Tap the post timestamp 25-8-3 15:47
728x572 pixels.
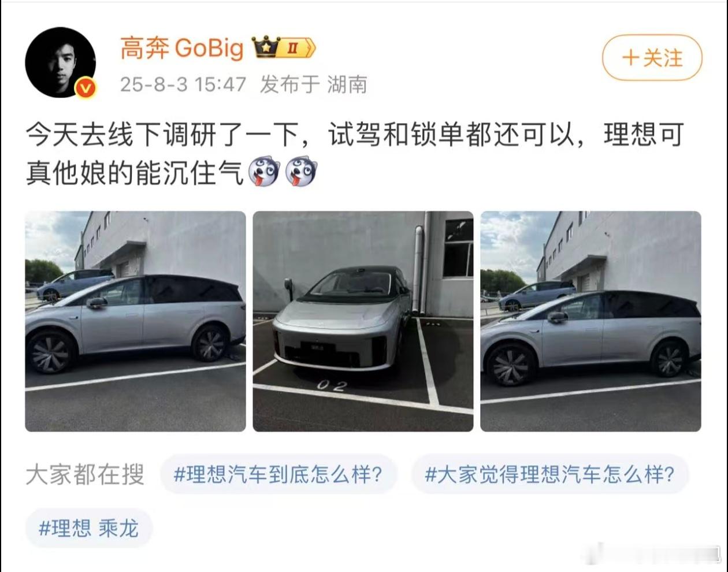click(x=183, y=84)
